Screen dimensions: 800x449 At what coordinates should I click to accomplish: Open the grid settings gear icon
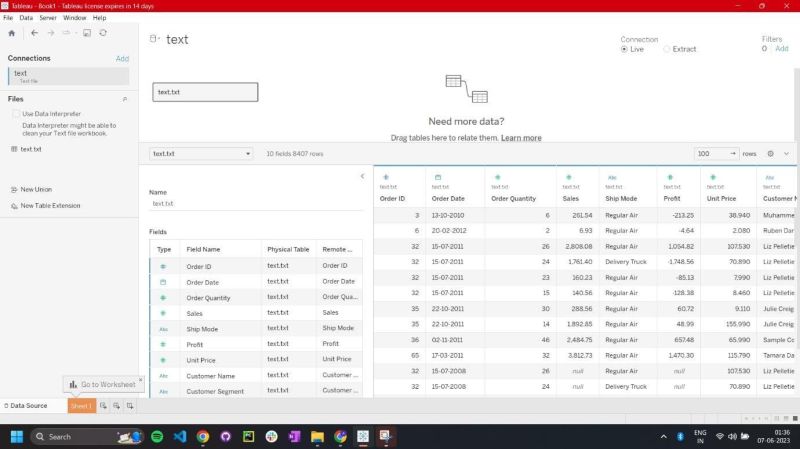click(x=770, y=154)
